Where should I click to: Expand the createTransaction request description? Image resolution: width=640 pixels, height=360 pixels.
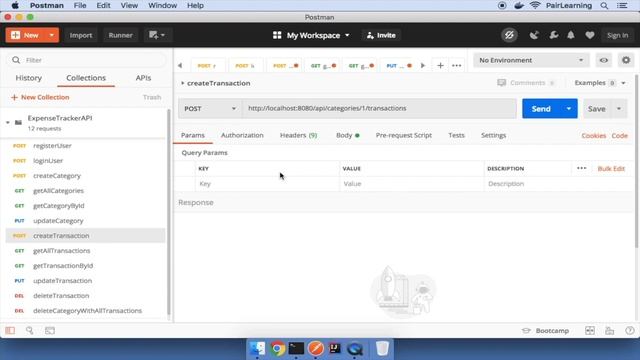pos(182,83)
